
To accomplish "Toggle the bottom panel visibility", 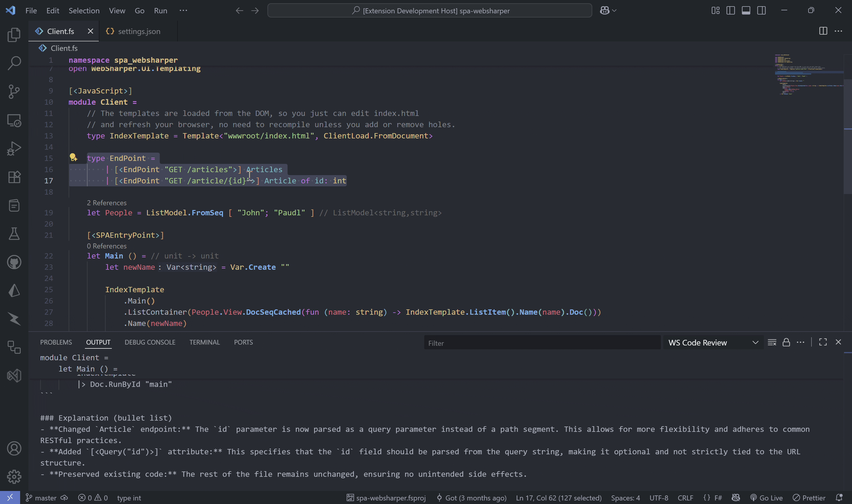I will (746, 11).
